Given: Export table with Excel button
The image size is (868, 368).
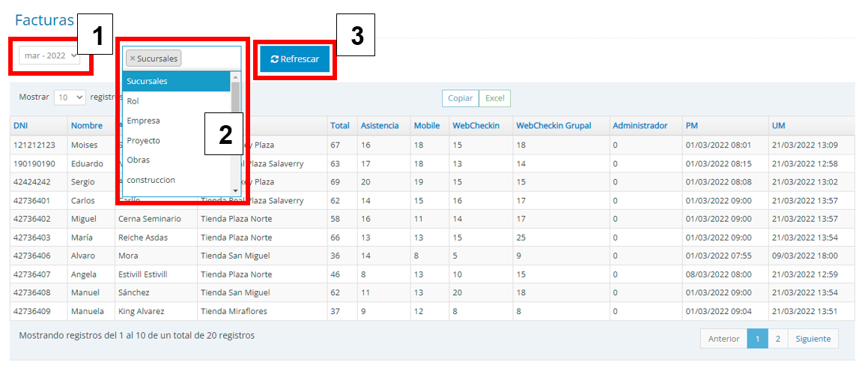Looking at the screenshot, I should tap(494, 98).
